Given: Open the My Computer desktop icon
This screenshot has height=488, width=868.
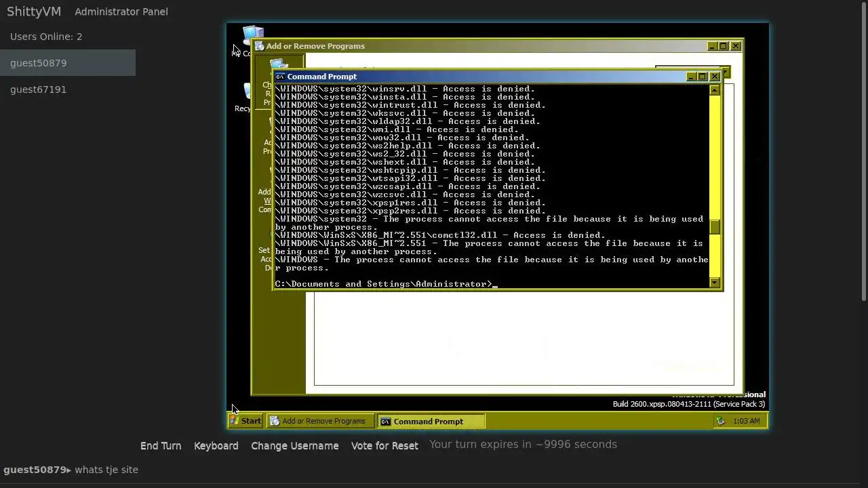Looking at the screenshot, I should (x=253, y=34).
